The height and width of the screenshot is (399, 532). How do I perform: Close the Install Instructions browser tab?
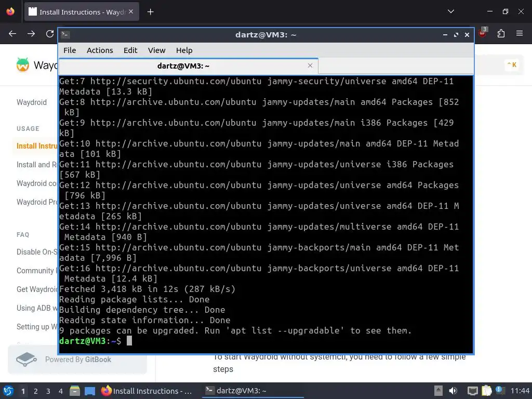[x=131, y=11]
